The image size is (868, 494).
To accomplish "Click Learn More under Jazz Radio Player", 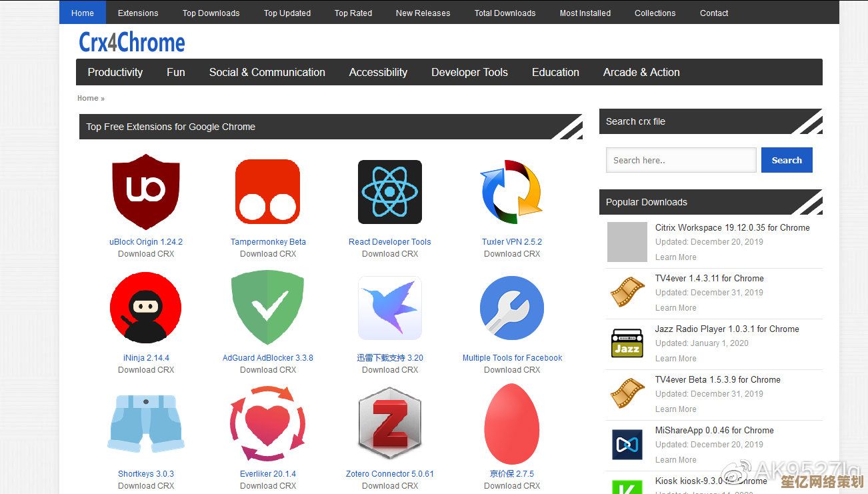I will tap(675, 359).
